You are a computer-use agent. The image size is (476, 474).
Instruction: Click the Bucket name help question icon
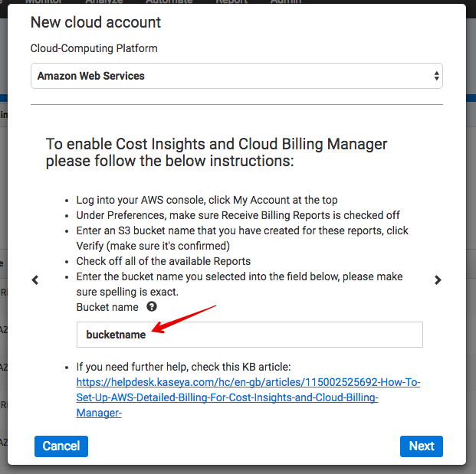point(152,306)
